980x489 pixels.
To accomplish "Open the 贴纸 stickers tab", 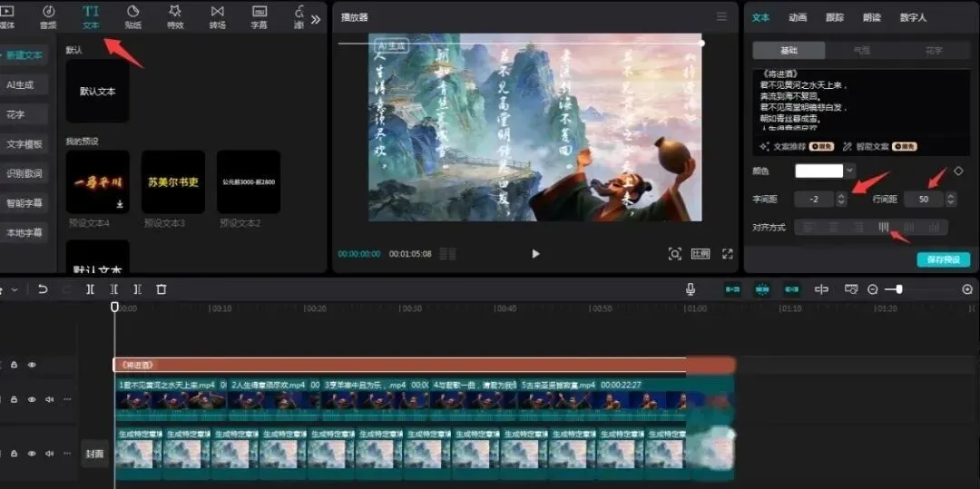I will (x=133, y=17).
